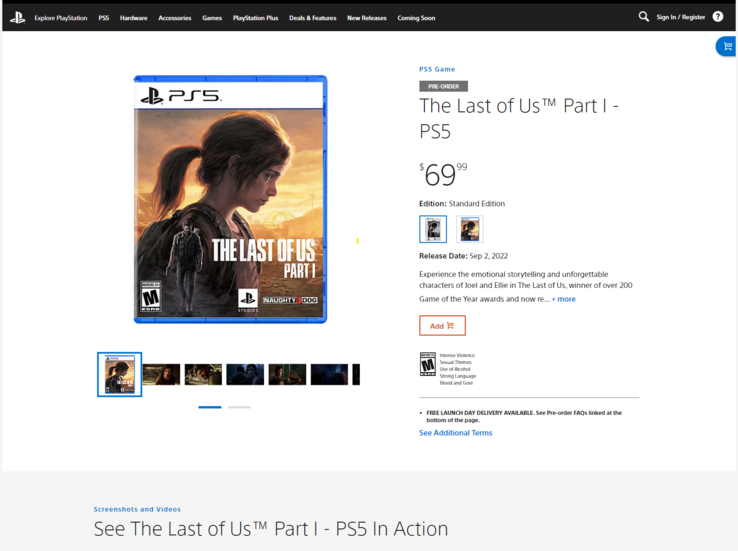Open the PS5 navigation item
Viewport: 738px width, 551px height.
(104, 18)
